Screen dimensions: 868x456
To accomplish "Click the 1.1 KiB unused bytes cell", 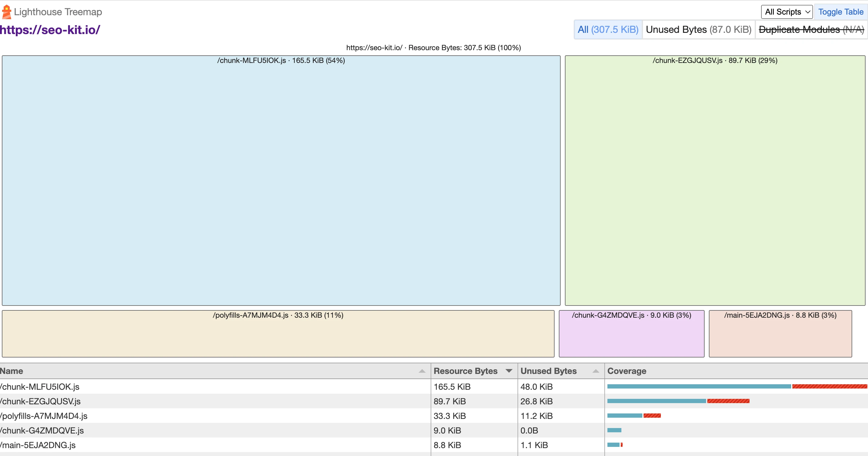I will (561, 445).
